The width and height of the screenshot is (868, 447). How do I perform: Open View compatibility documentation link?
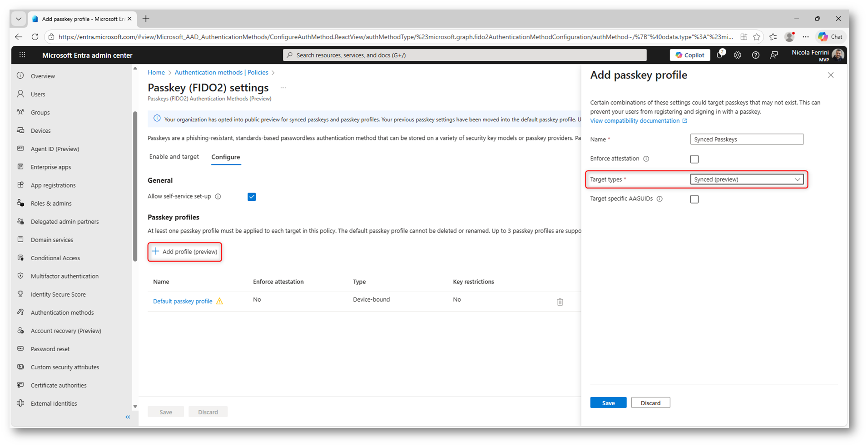[635, 121]
